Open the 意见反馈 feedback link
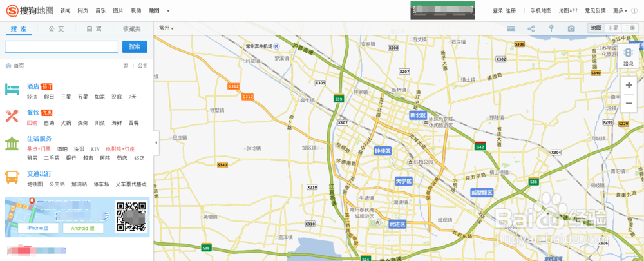The width and height of the screenshot is (644, 261). 595,11
